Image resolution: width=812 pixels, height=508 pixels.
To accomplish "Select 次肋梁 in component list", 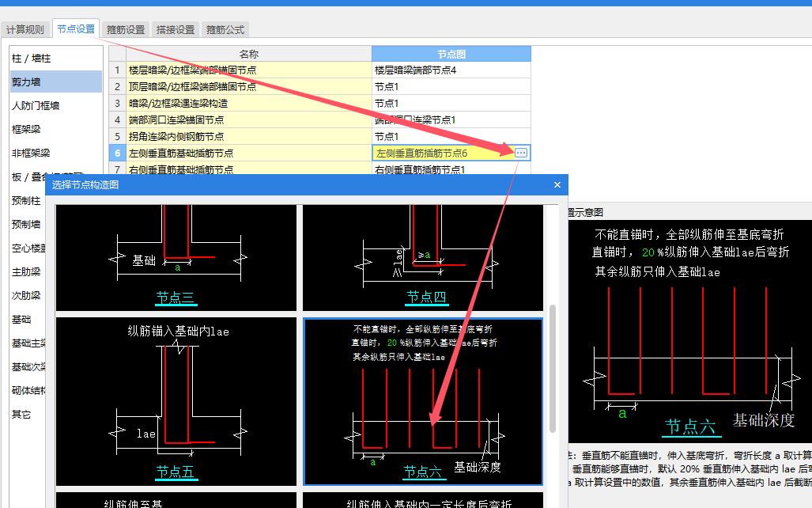I will tap(28, 295).
